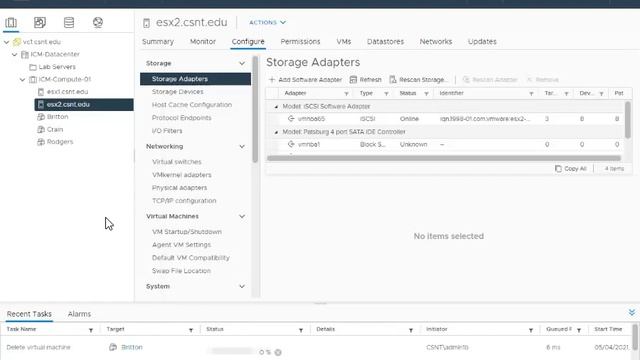The height and width of the screenshot is (360, 640).
Task: Open the Britton target link in tasks
Action: pyautogui.click(x=132, y=347)
